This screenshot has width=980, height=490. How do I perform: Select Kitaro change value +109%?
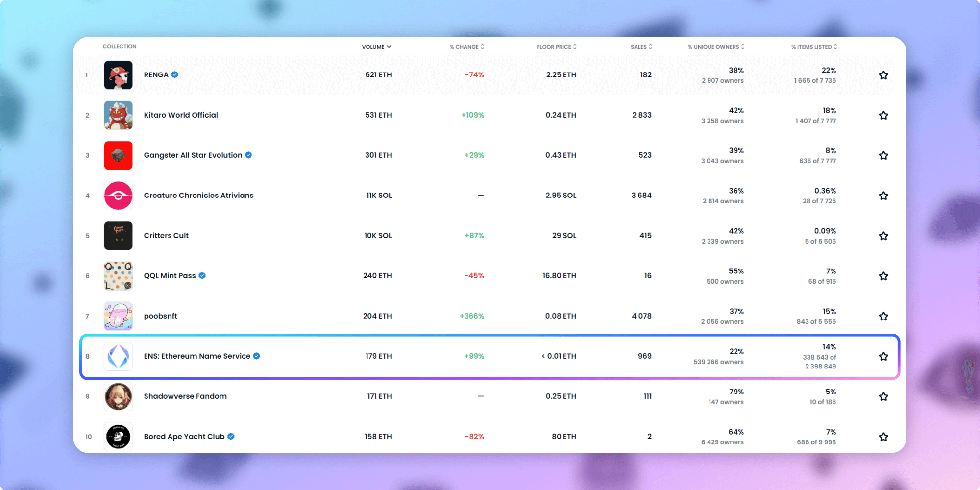[472, 115]
